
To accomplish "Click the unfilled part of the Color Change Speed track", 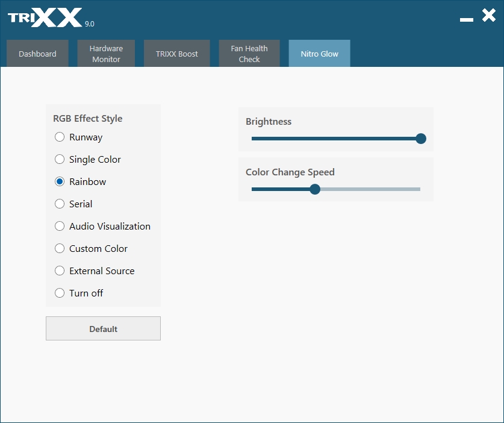I will (370, 189).
